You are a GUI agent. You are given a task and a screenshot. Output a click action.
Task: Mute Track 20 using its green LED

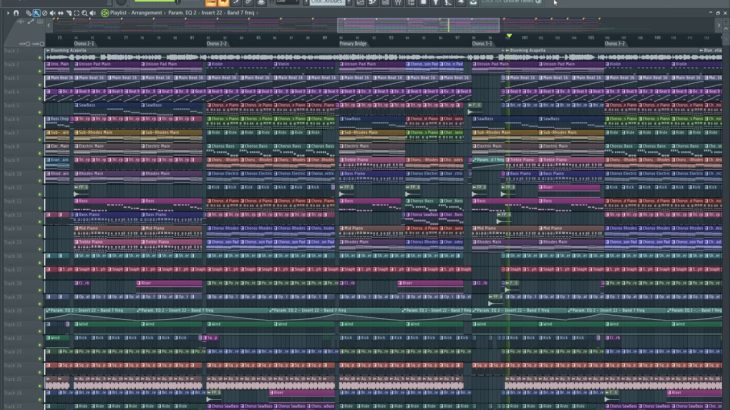point(40,317)
